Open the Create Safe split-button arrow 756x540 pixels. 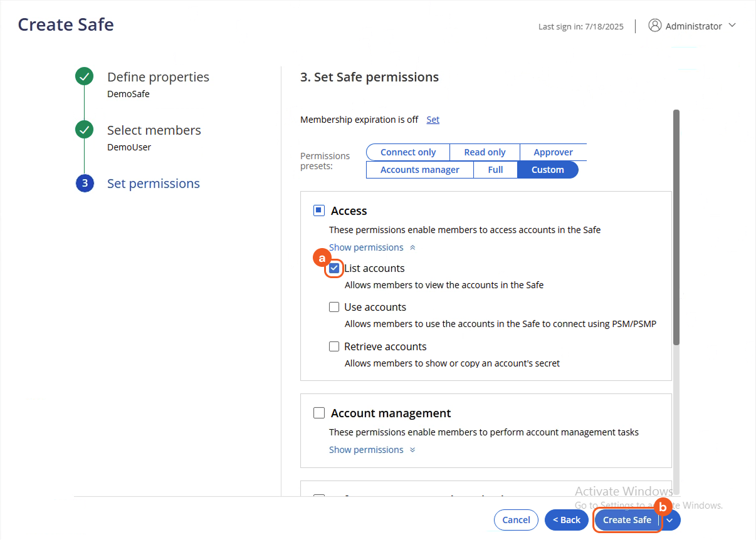point(670,520)
